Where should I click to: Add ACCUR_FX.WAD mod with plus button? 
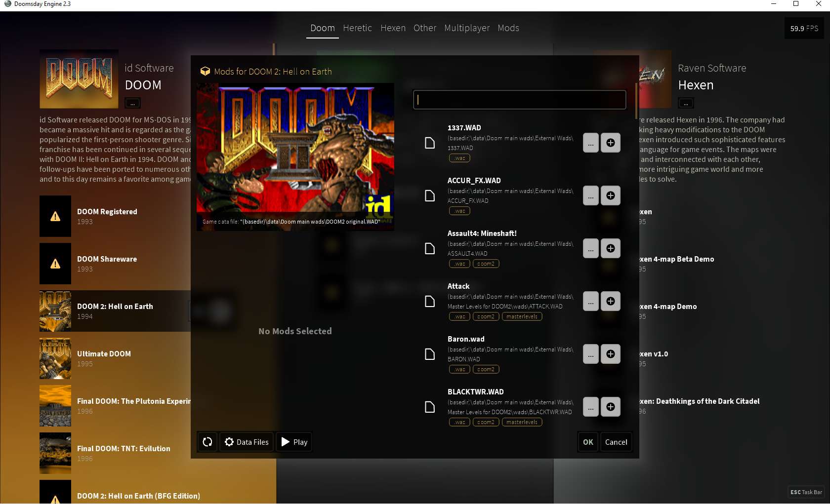click(x=611, y=195)
